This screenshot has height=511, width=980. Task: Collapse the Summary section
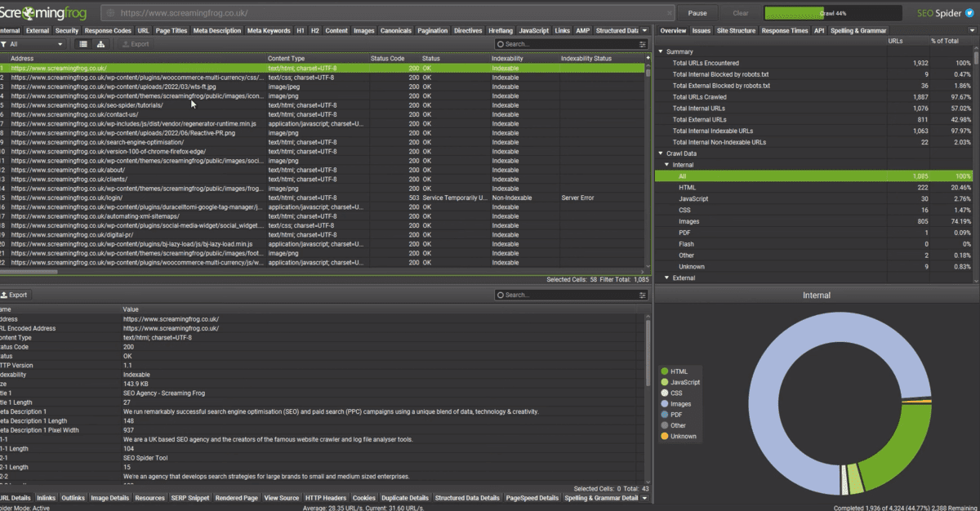tap(661, 51)
